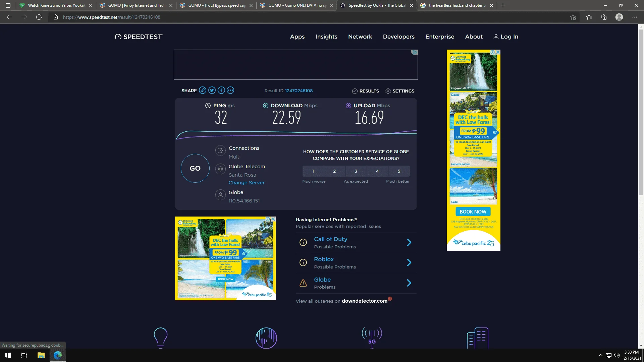Click BOOK NOW in the right Cebu Pacific ad
Image resolution: width=644 pixels, height=362 pixels.
pyautogui.click(x=473, y=212)
